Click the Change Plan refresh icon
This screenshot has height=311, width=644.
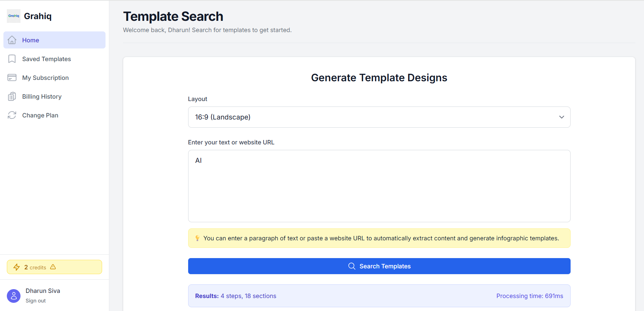[12, 115]
